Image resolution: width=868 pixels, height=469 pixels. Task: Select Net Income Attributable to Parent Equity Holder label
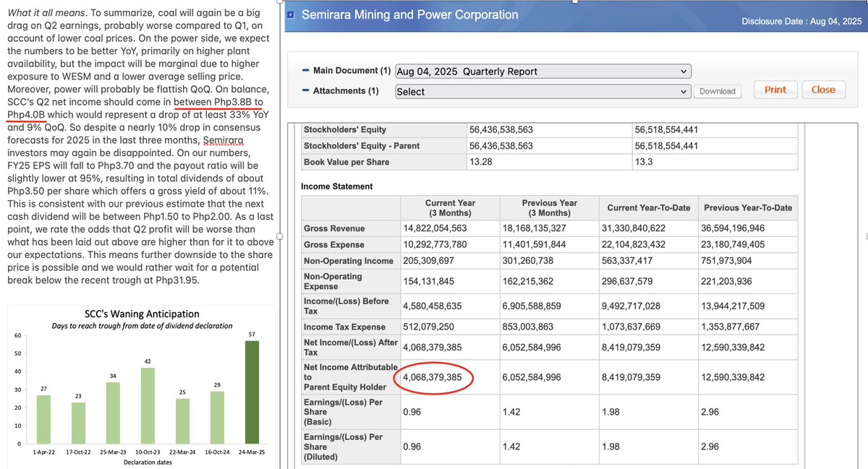[351, 377]
